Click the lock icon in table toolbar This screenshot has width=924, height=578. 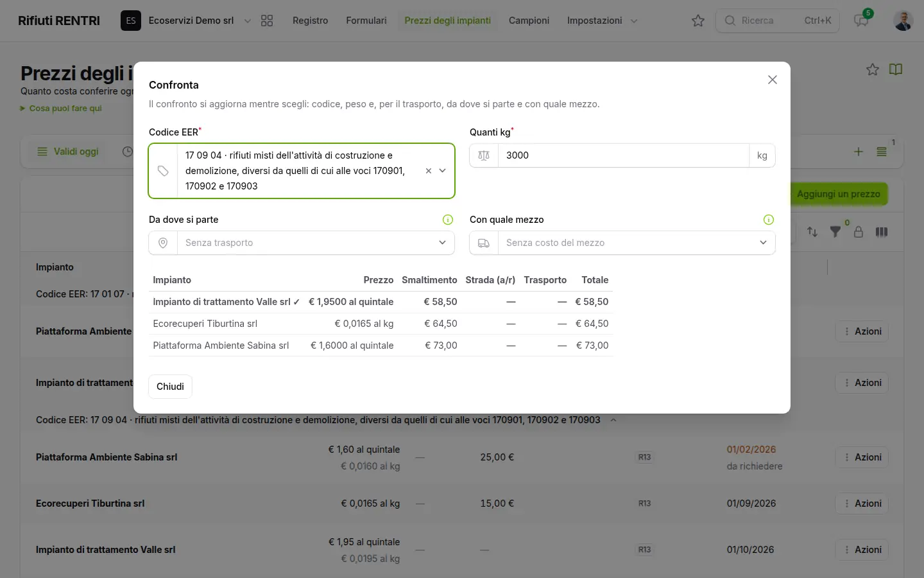[859, 232]
